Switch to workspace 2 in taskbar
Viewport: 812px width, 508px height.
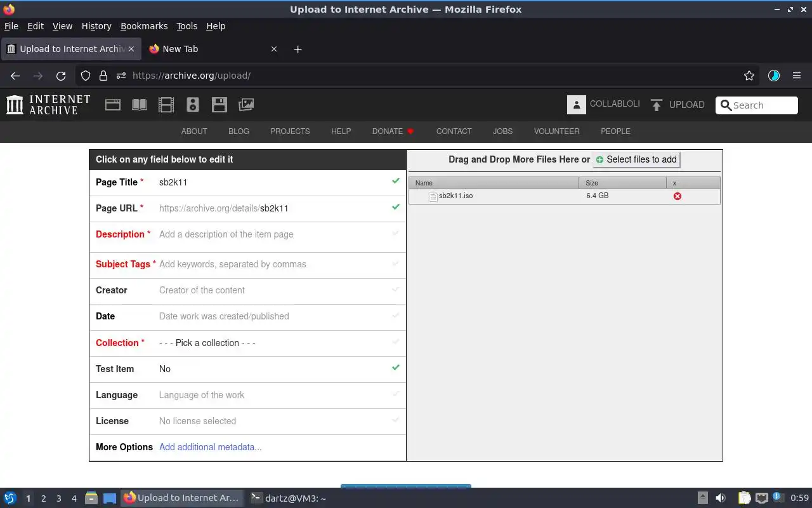43,498
